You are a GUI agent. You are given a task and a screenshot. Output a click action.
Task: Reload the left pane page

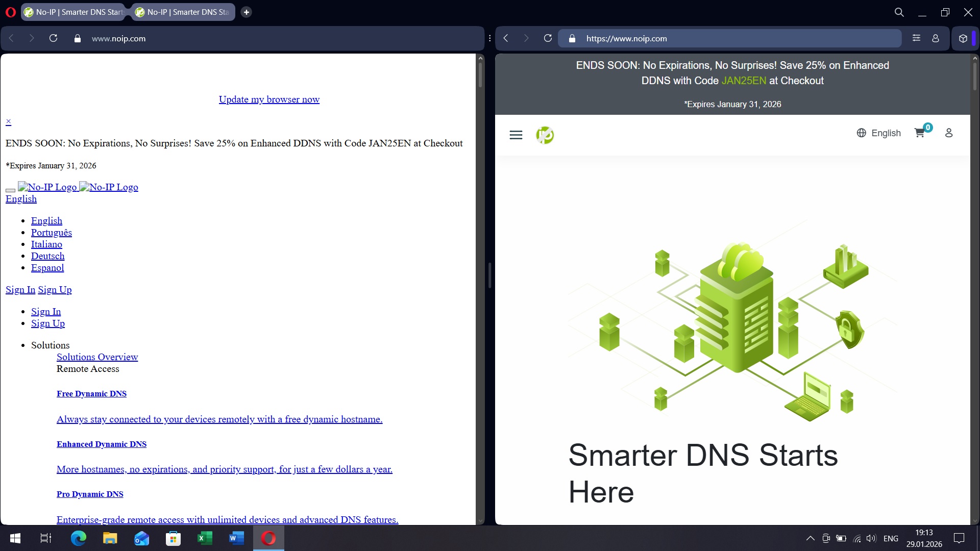coord(53,38)
